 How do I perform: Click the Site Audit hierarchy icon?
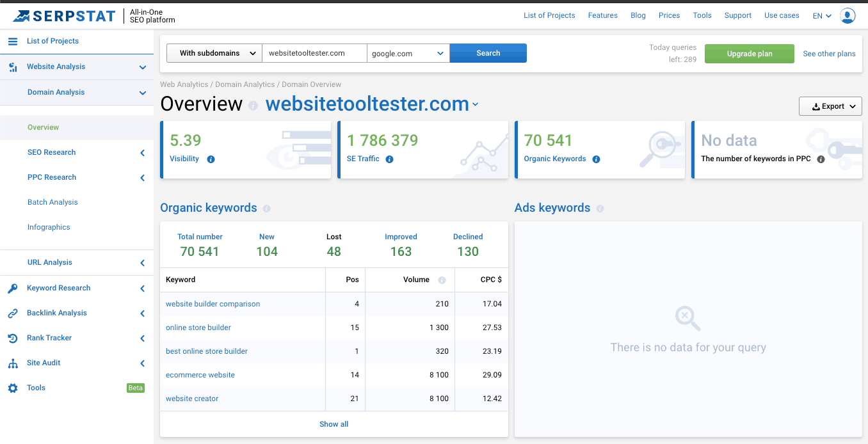(13, 363)
